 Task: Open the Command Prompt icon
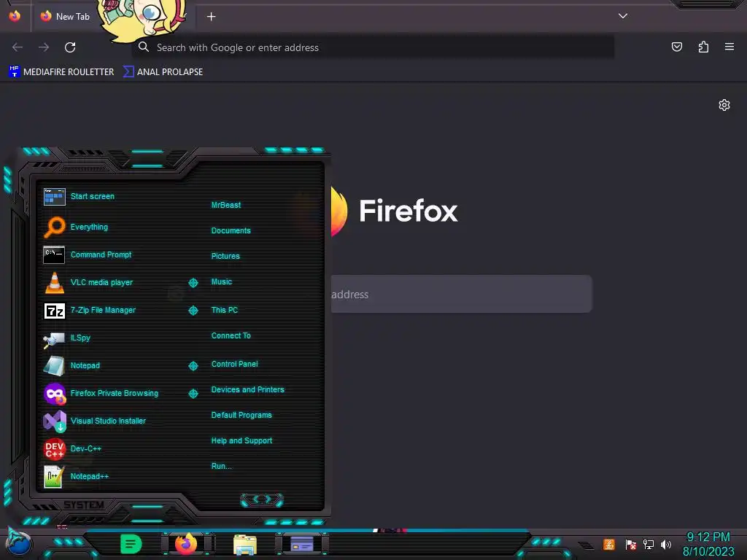coord(54,254)
